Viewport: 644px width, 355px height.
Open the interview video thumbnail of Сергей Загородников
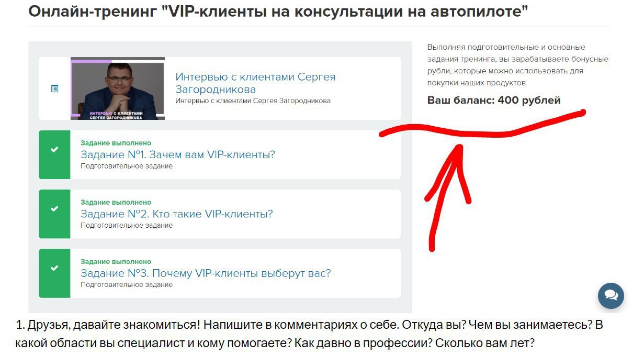point(118,88)
